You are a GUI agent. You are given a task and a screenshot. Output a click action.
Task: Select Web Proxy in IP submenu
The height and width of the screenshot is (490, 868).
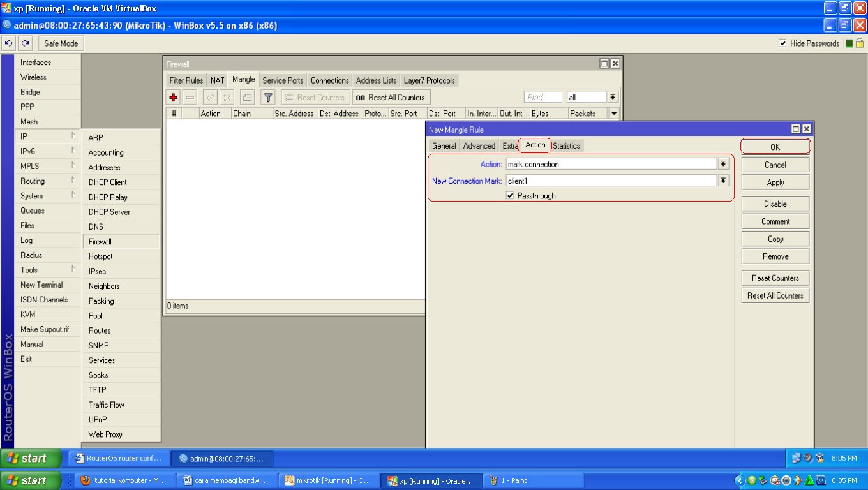121,434
